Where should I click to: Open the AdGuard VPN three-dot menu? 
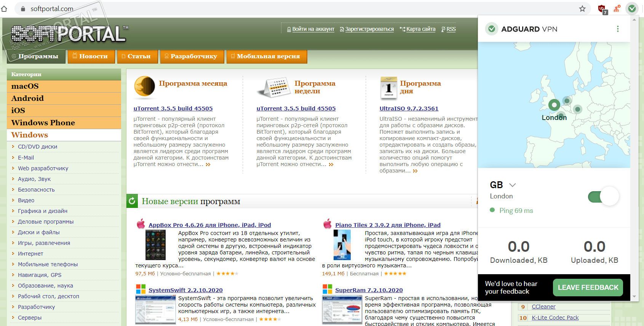618,29
